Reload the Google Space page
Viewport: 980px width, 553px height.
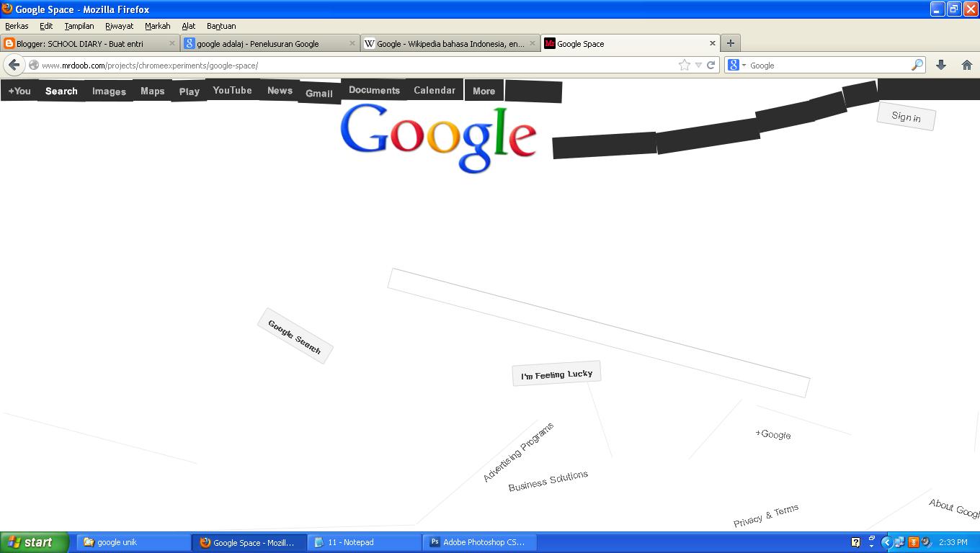(710, 65)
